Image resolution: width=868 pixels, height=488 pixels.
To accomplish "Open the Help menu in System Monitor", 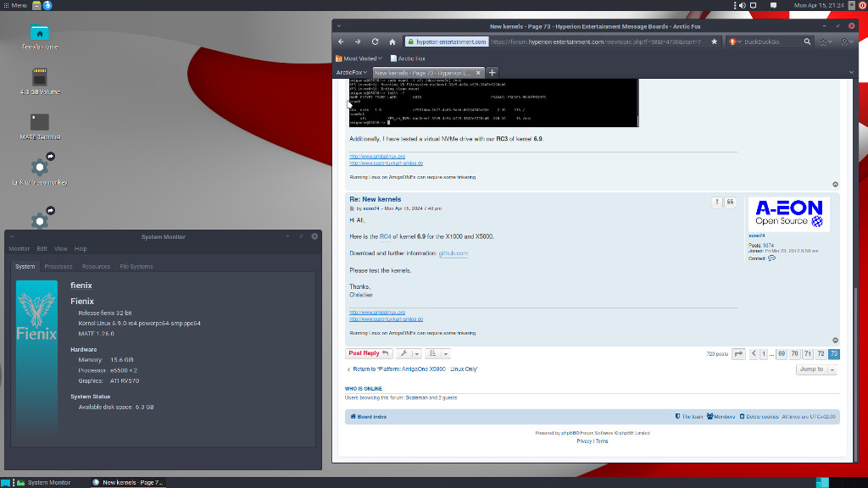I will pyautogui.click(x=81, y=249).
